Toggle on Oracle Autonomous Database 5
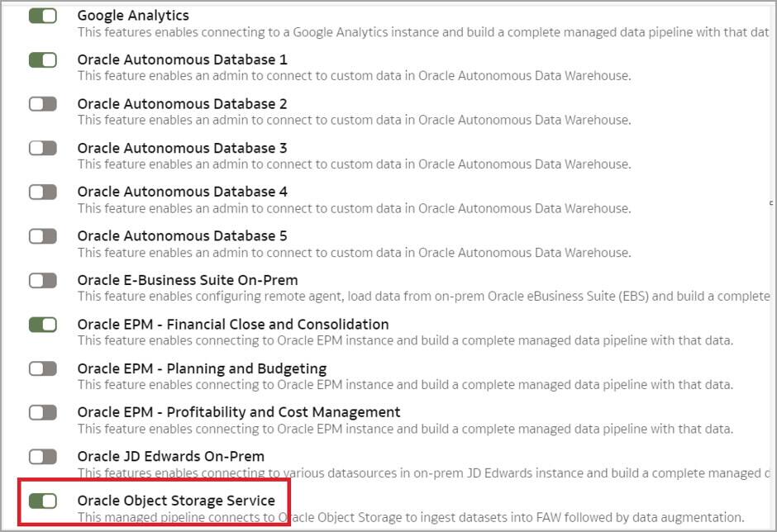The height and width of the screenshot is (532, 777). tap(43, 236)
